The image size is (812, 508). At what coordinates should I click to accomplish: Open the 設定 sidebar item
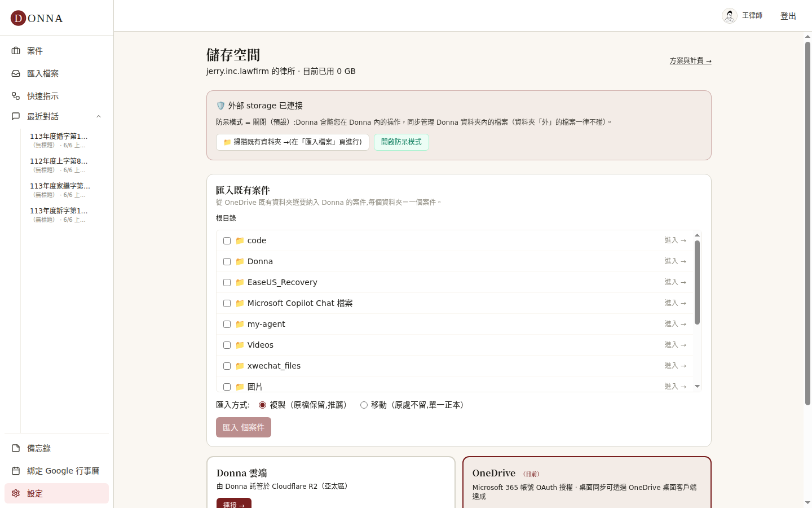pos(56,493)
